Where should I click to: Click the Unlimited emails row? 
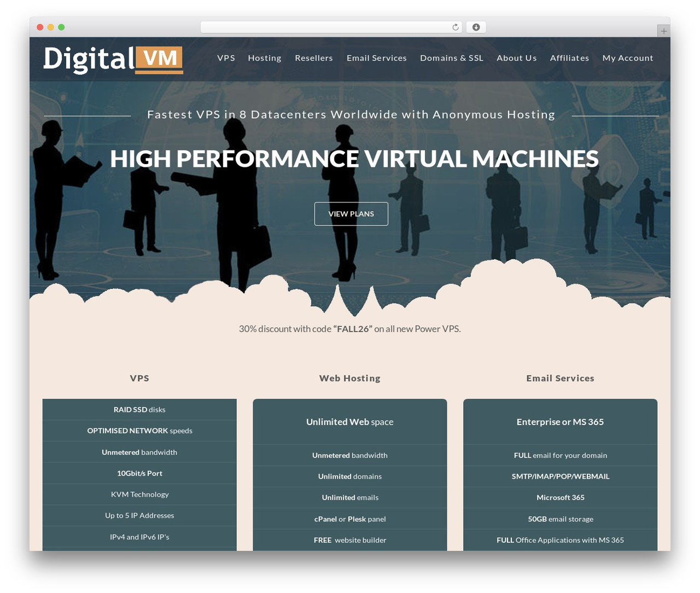click(x=350, y=497)
